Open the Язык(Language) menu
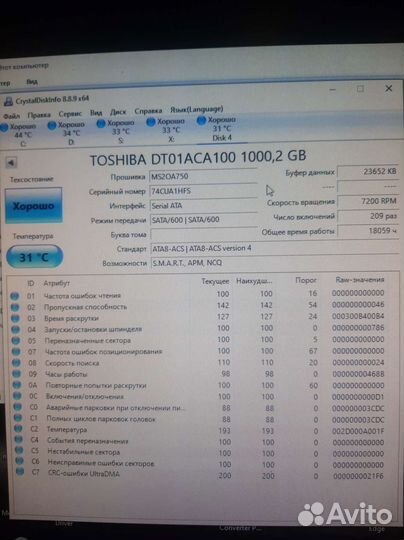This screenshot has width=404, height=540. (197, 110)
